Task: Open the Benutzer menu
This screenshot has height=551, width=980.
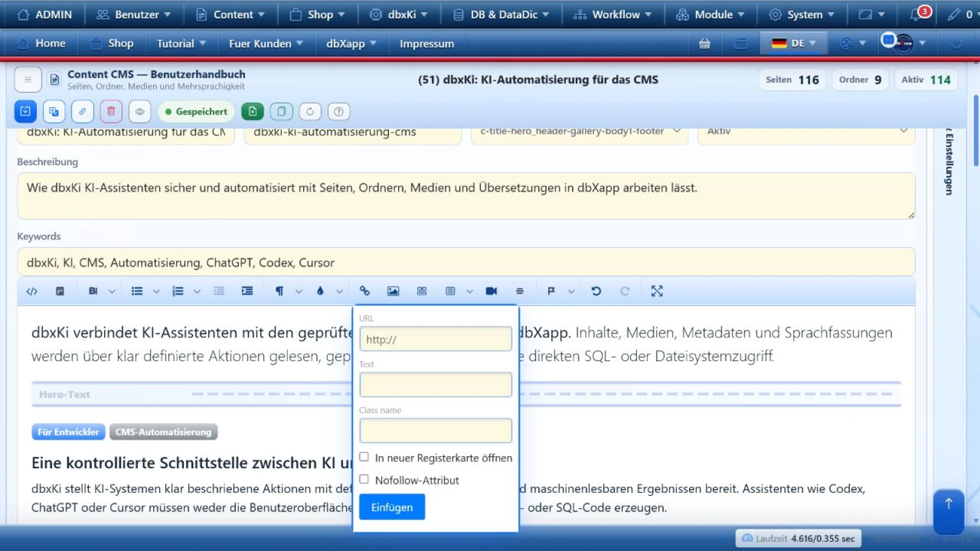Action: (134, 14)
